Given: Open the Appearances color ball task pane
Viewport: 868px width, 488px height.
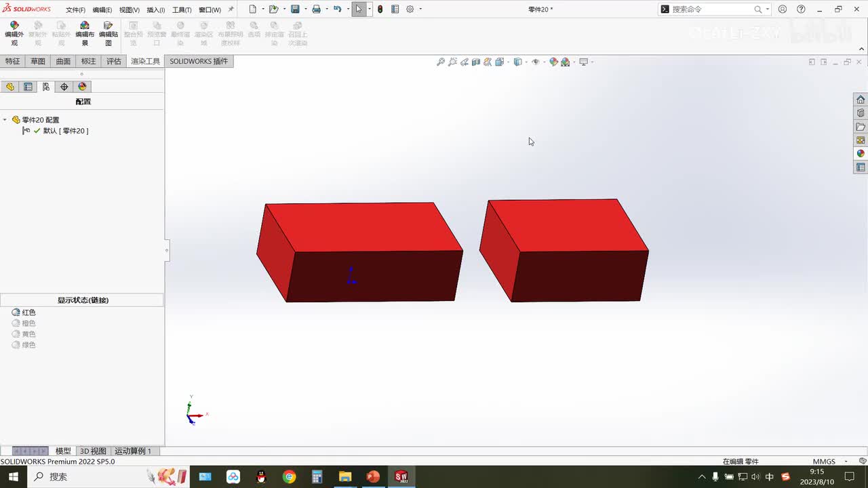Looking at the screenshot, I should coord(861,154).
